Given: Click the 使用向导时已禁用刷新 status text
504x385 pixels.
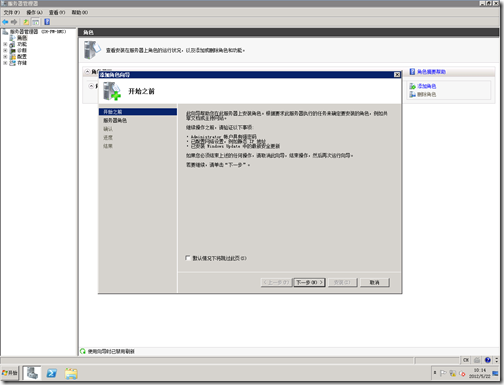Looking at the screenshot, I should 111,351.
